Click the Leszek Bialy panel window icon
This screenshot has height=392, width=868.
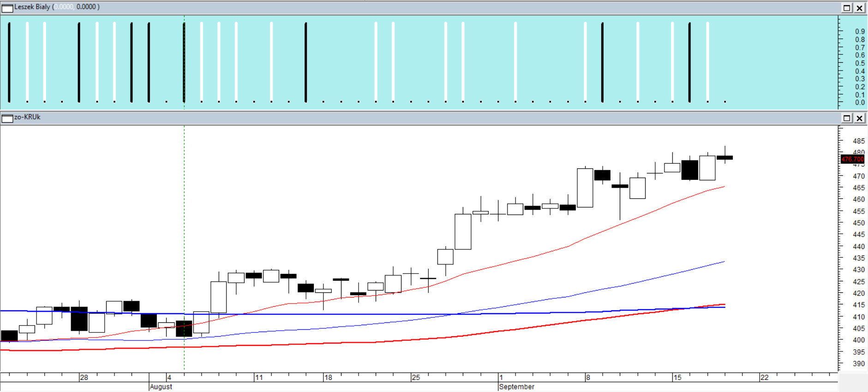pyautogui.click(x=7, y=8)
